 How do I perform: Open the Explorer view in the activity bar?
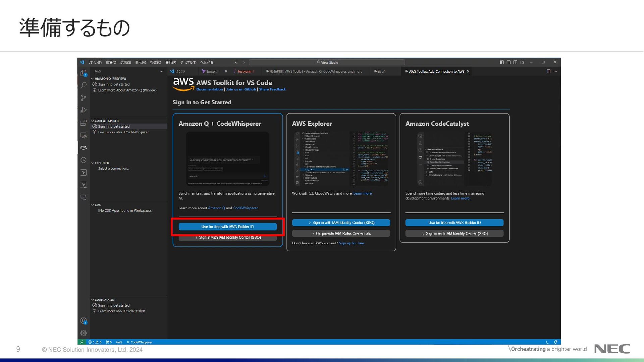[x=84, y=73]
